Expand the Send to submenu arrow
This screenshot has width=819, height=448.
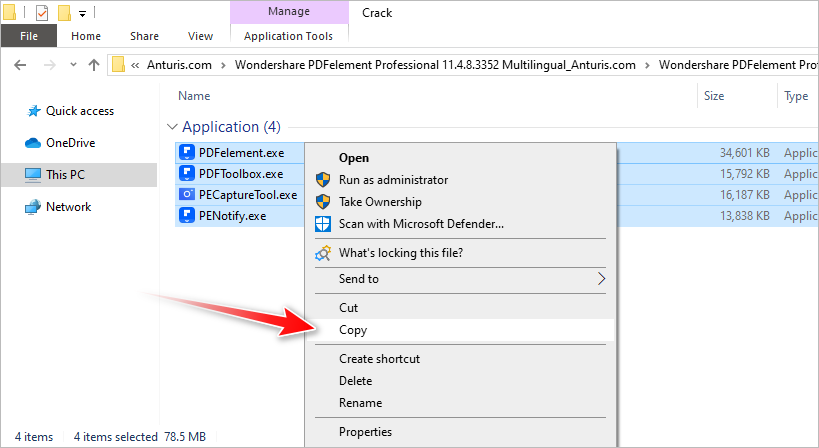601,279
